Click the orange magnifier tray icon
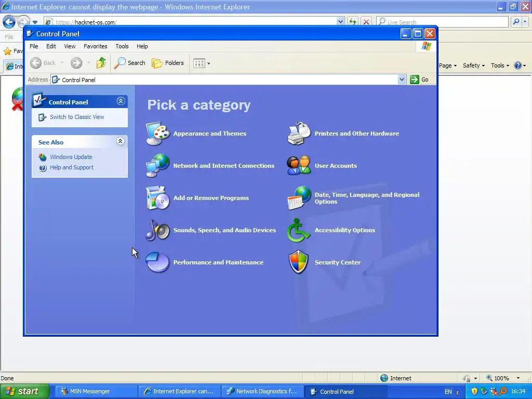The image size is (532, 399). [503, 391]
